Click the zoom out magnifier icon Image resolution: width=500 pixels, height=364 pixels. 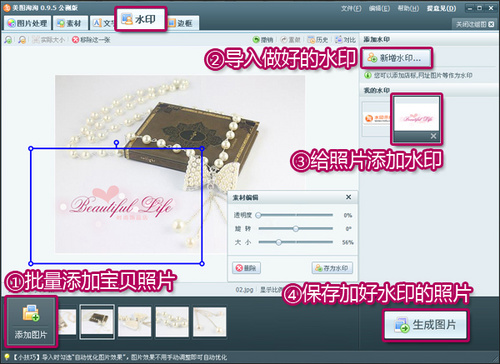22,40
